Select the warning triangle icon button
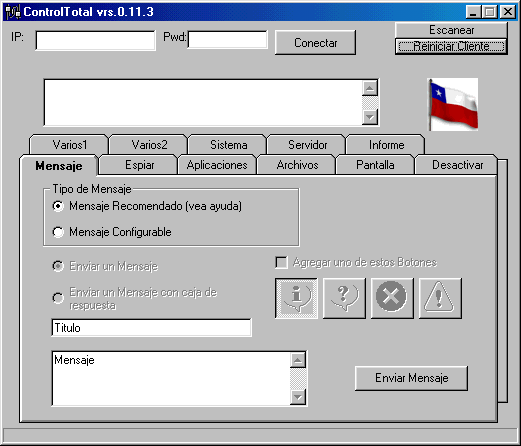Image resolution: width=521 pixels, height=446 pixels. pos(440,298)
